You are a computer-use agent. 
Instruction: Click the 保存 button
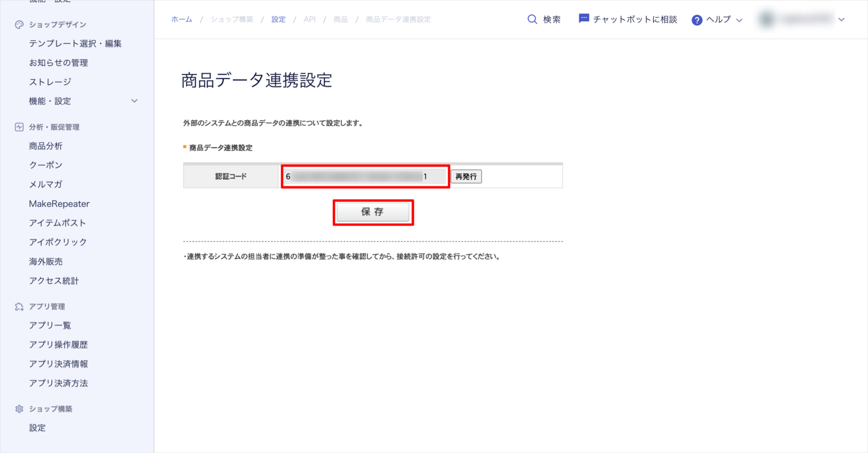click(373, 212)
